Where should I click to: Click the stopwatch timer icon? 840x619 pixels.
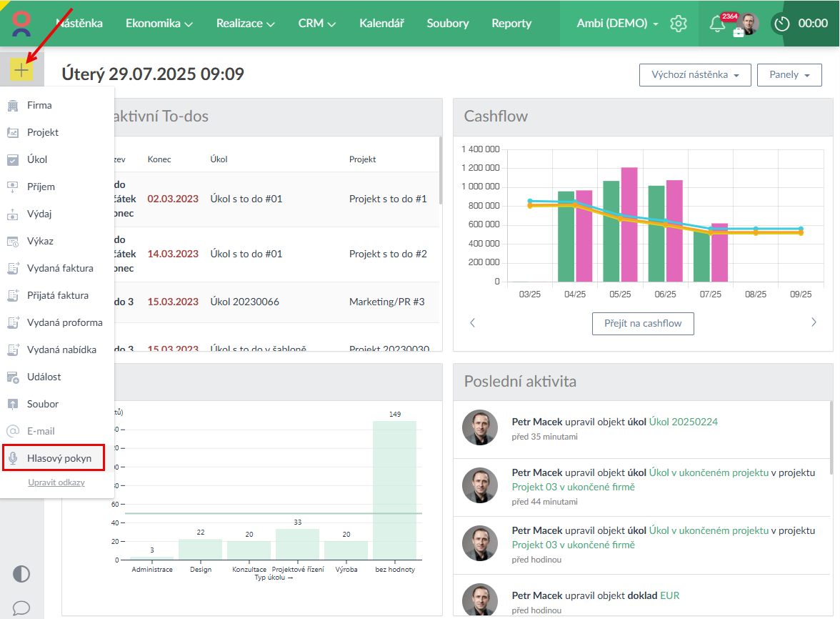click(781, 24)
